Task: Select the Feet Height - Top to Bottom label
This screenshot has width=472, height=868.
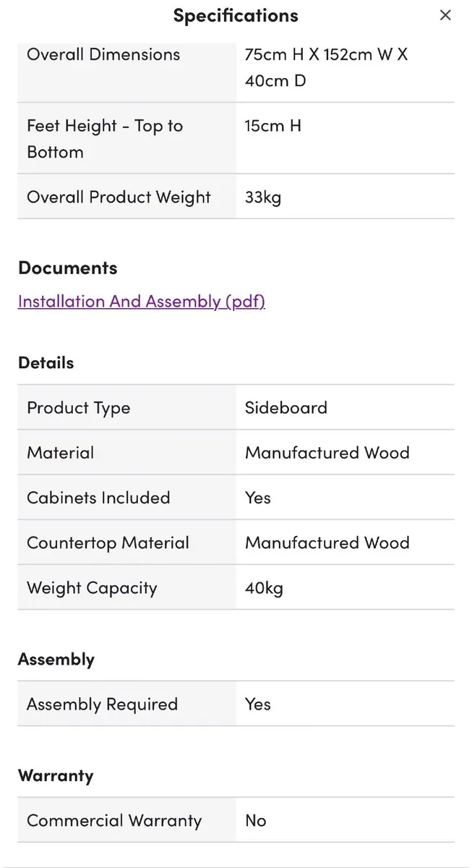Action: (x=105, y=139)
